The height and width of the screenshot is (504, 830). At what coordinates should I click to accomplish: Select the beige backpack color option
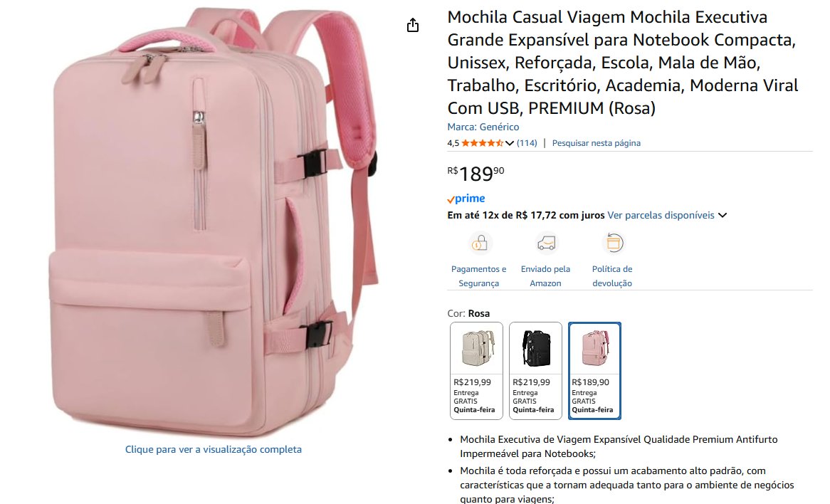(476, 371)
